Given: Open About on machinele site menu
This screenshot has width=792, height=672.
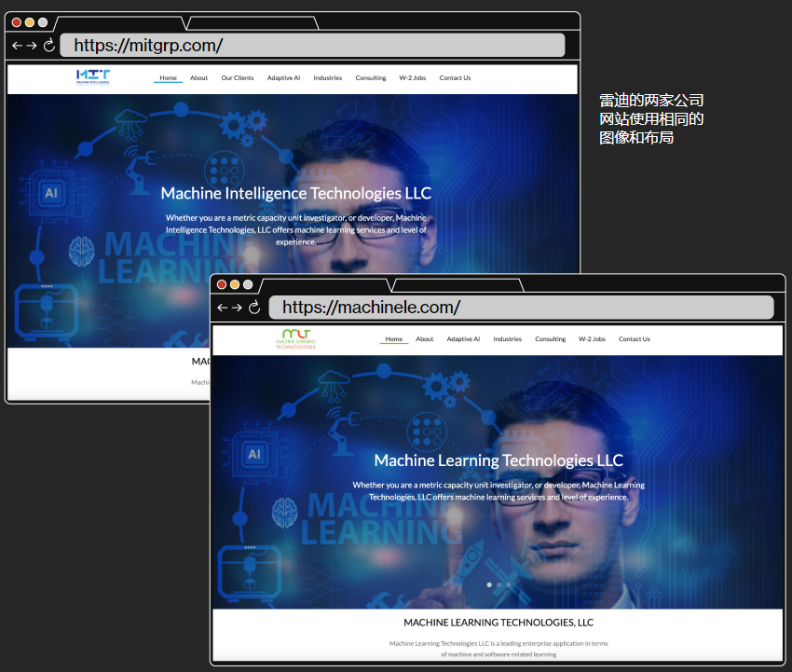Looking at the screenshot, I should (425, 339).
